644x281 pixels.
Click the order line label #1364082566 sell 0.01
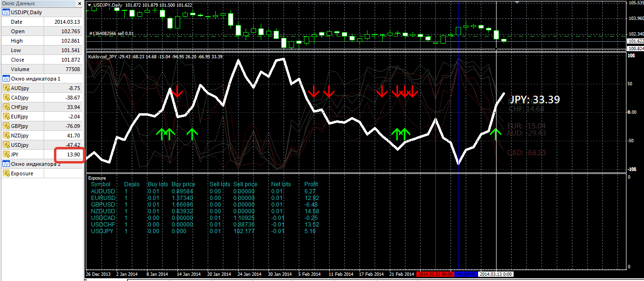coord(111,33)
